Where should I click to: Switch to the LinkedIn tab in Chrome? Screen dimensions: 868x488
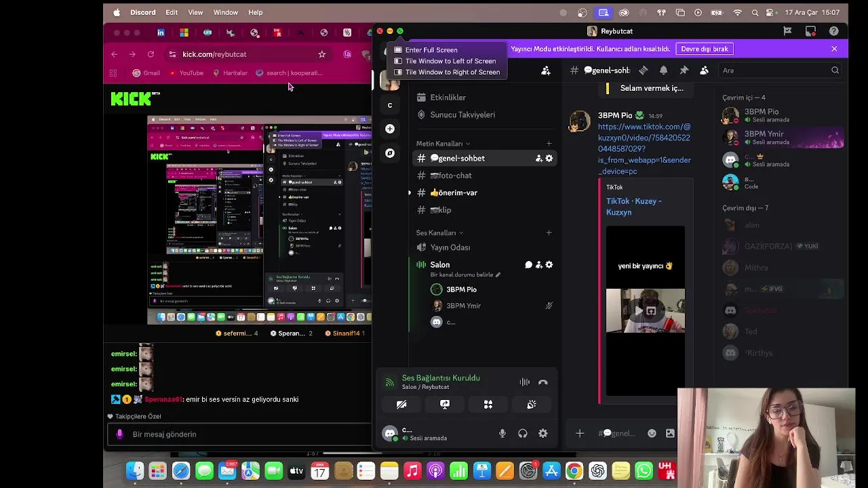click(x=161, y=33)
